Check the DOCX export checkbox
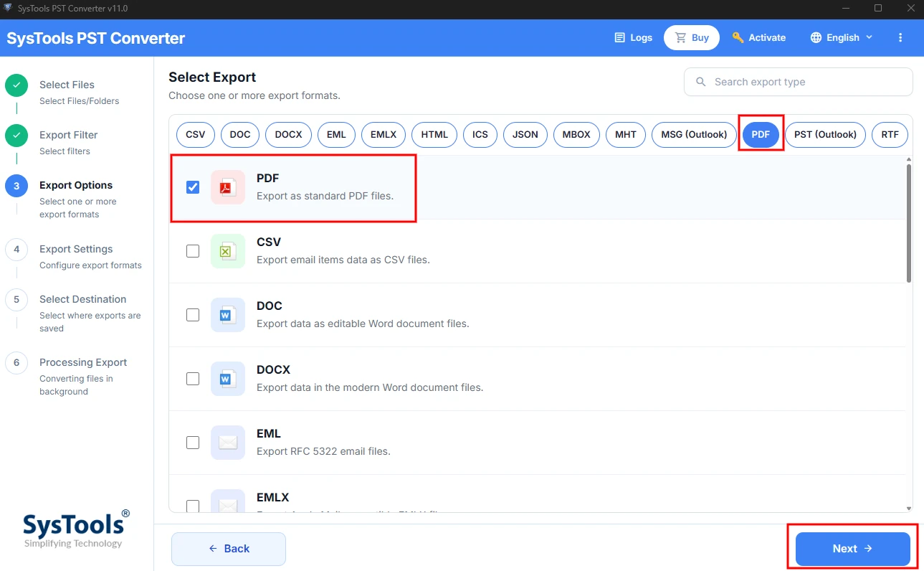924x571 pixels. [193, 379]
